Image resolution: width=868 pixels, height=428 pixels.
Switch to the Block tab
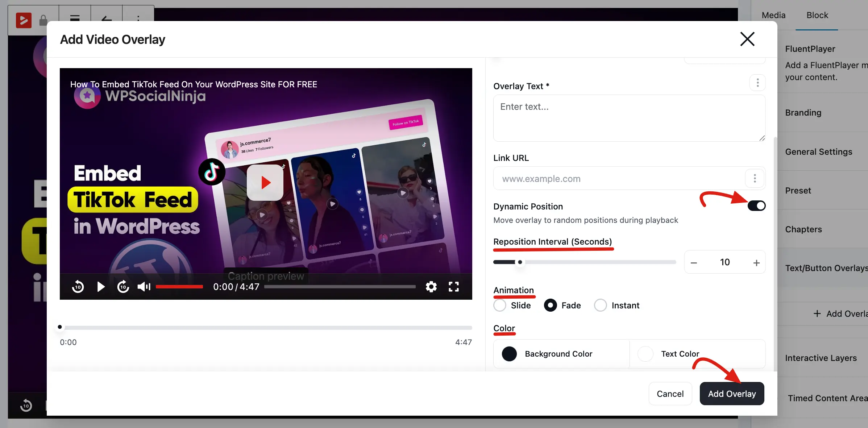pyautogui.click(x=817, y=15)
